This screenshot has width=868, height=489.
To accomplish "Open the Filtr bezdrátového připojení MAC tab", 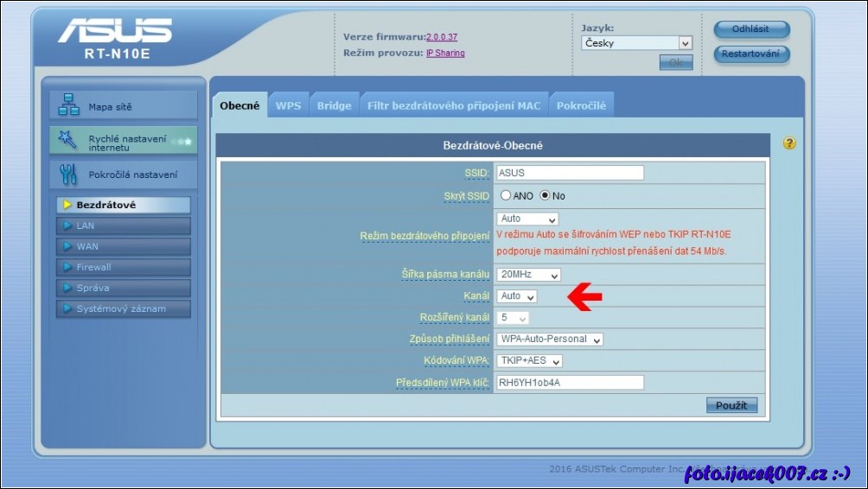I will (453, 106).
